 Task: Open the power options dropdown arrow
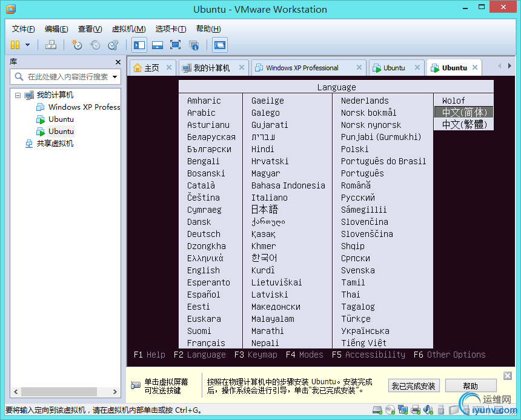[27, 45]
